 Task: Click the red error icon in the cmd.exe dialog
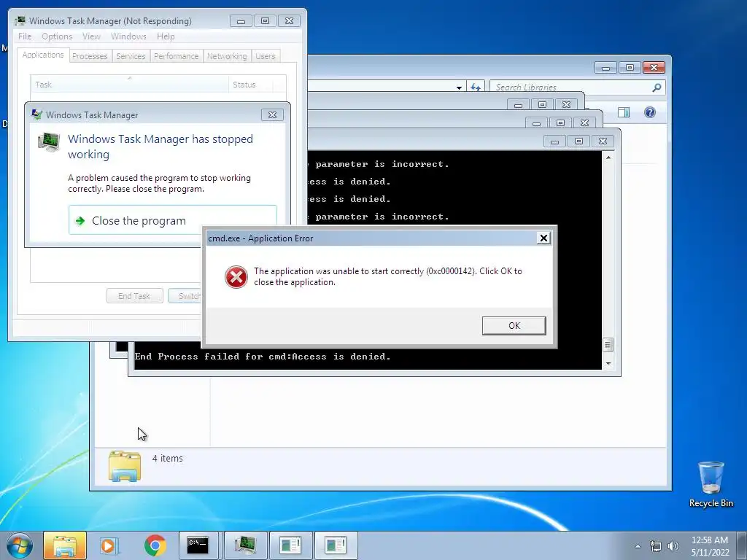pyautogui.click(x=236, y=277)
